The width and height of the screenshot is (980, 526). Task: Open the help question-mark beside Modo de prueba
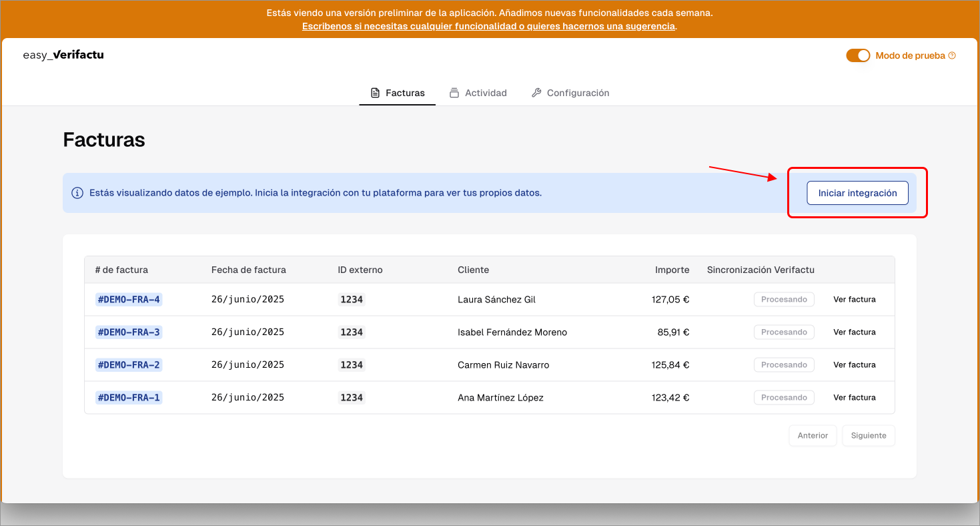click(953, 55)
